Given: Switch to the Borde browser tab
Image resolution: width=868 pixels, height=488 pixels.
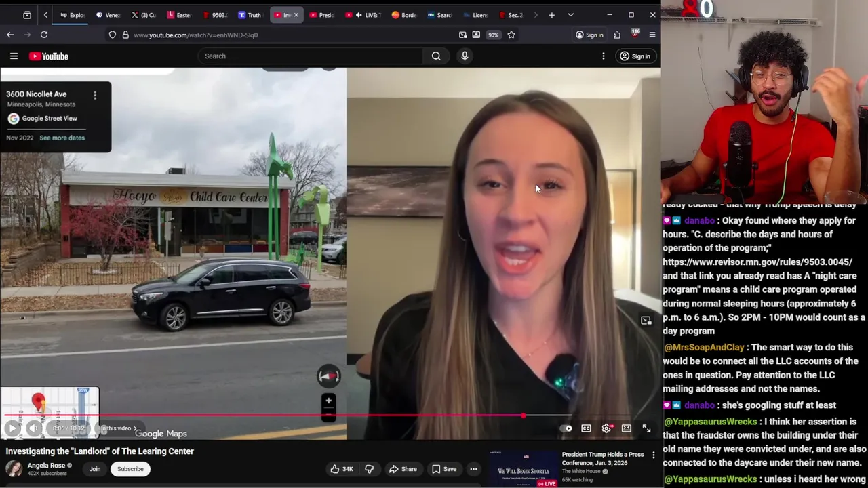Looking at the screenshot, I should pyautogui.click(x=403, y=15).
